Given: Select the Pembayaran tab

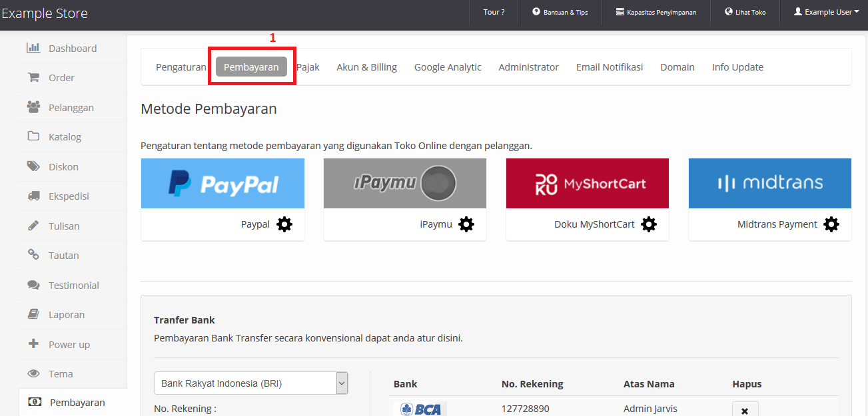Looking at the screenshot, I should [x=251, y=67].
